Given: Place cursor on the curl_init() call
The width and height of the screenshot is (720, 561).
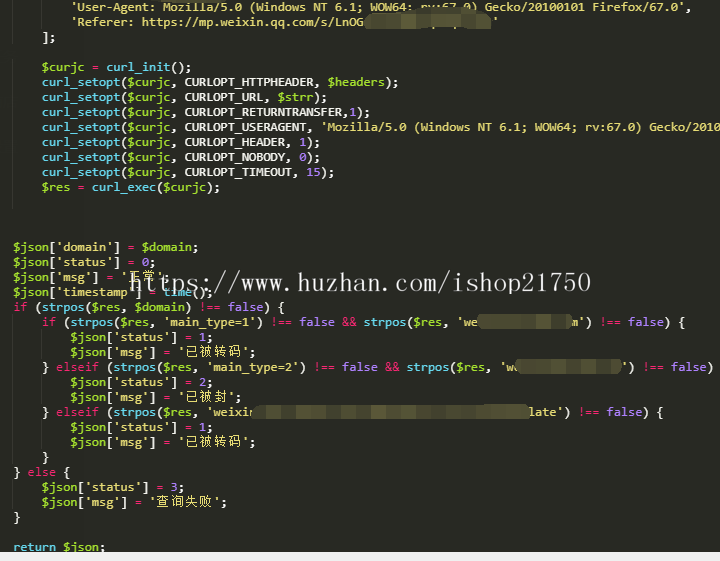Looking at the screenshot, I should 148,67.
